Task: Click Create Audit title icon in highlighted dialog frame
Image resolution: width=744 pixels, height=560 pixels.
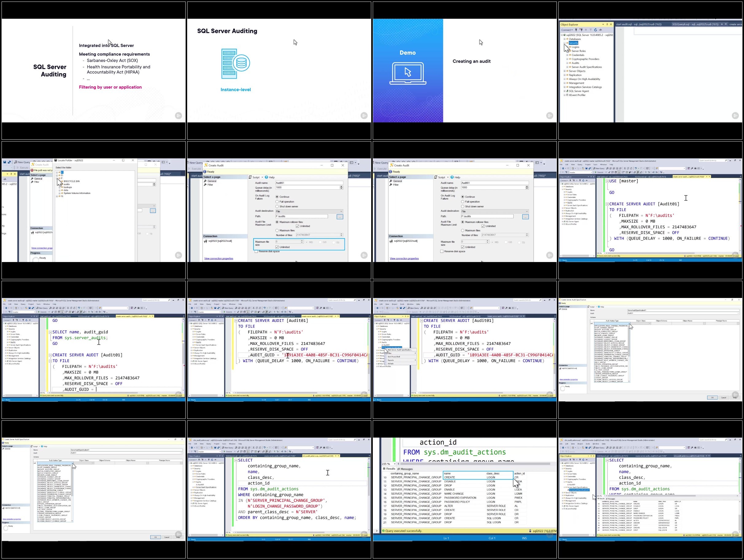Action: (x=206, y=165)
